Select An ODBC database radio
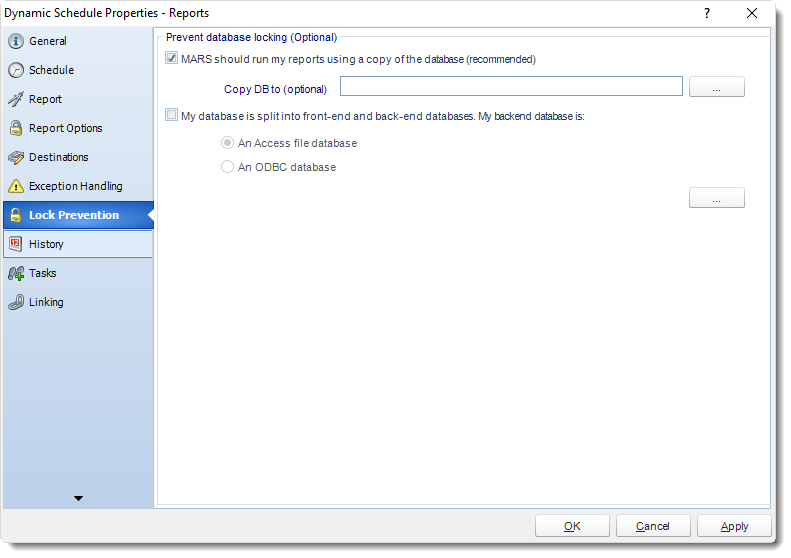The image size is (791, 558). point(228,167)
